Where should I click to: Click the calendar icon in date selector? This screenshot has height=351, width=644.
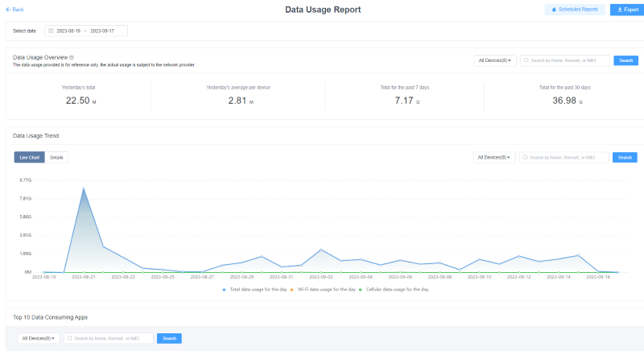click(x=51, y=31)
